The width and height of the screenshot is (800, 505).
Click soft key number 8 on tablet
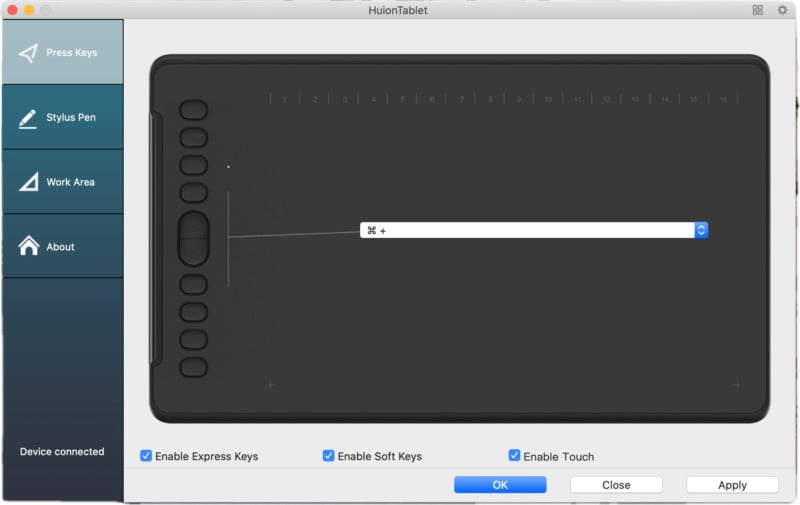[x=490, y=99]
